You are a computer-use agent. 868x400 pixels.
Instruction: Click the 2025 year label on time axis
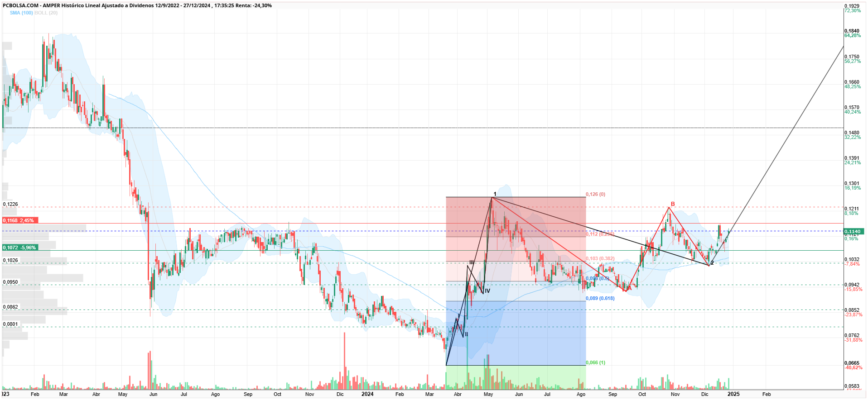[733, 394]
